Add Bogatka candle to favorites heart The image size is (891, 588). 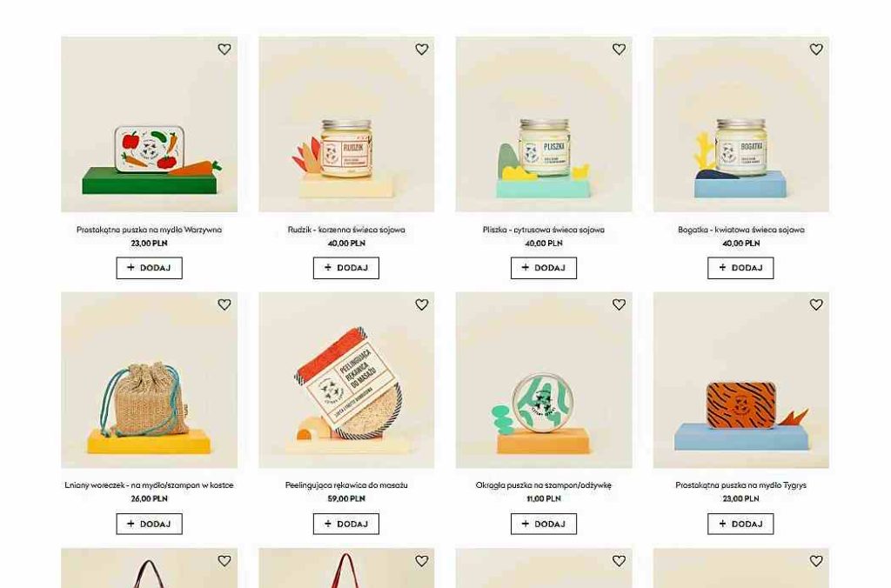[x=816, y=50]
